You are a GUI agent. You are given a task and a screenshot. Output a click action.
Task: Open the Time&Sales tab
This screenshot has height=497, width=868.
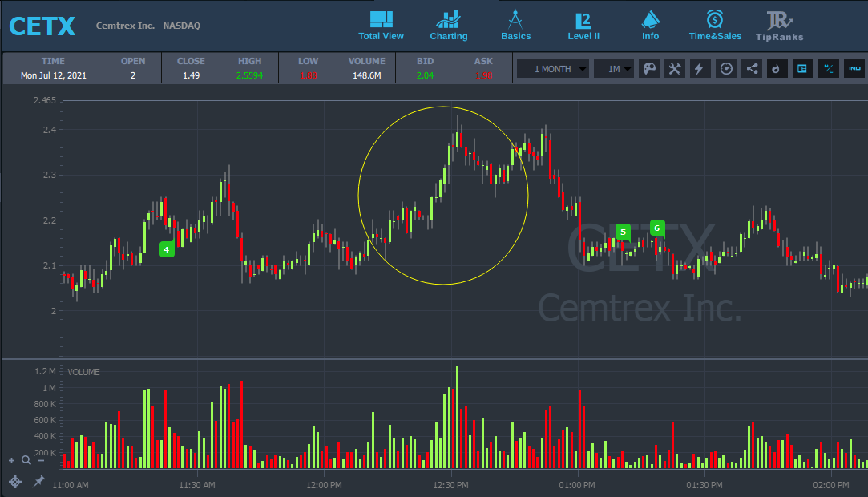tap(715, 26)
